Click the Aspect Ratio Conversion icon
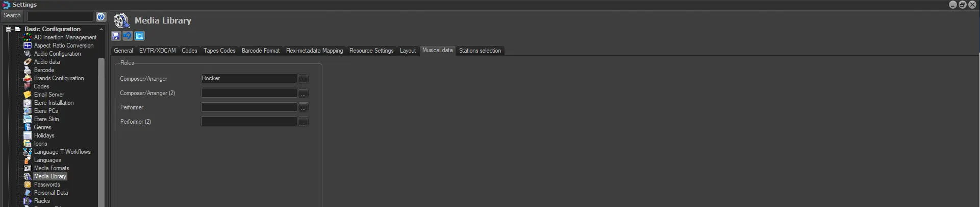The image size is (980, 207). click(x=28, y=45)
